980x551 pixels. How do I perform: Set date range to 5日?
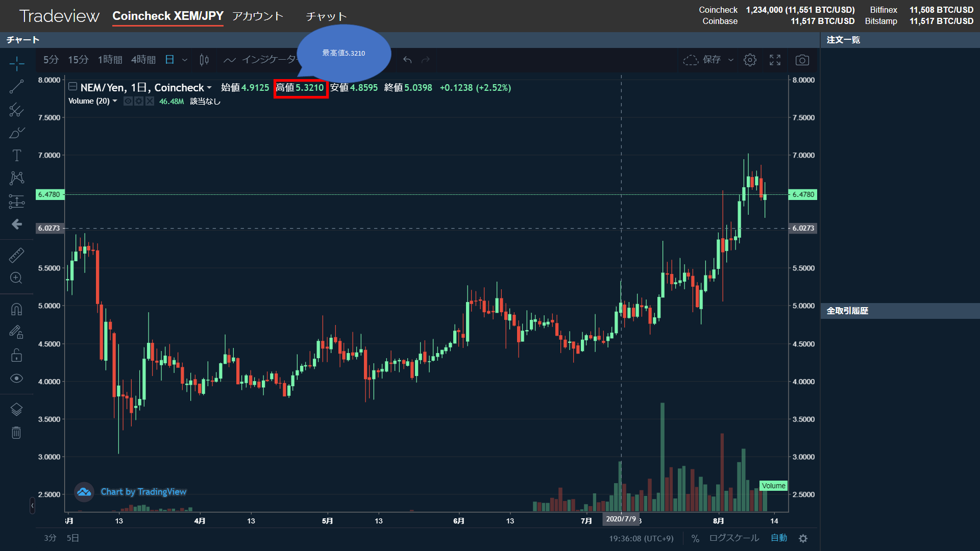click(73, 538)
